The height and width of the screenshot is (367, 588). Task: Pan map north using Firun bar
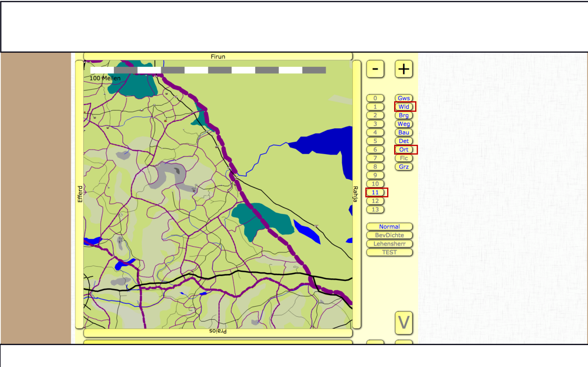coord(218,56)
